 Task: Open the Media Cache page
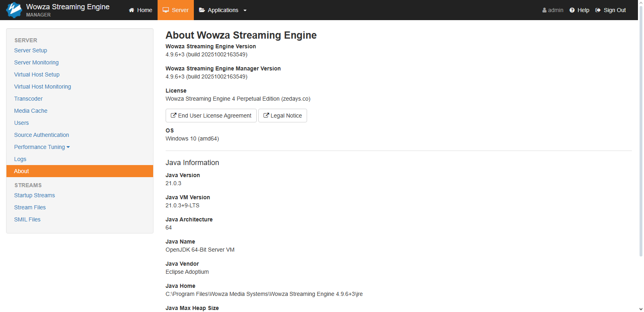(x=31, y=111)
